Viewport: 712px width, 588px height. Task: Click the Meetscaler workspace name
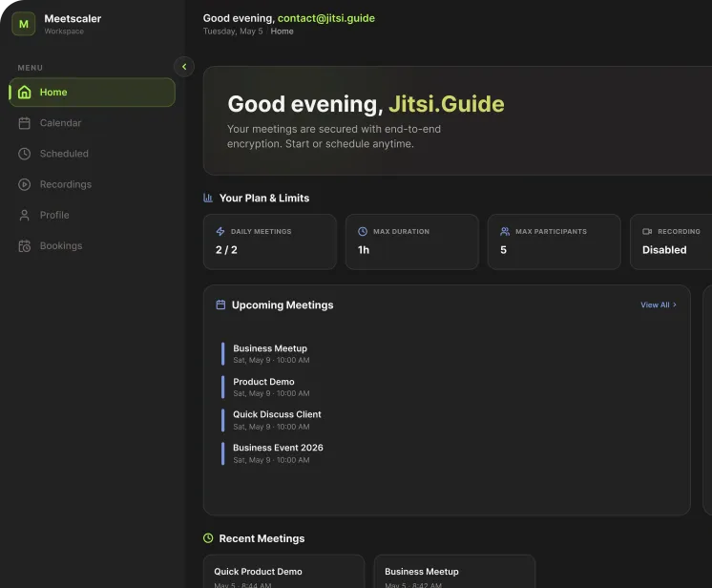click(73, 19)
